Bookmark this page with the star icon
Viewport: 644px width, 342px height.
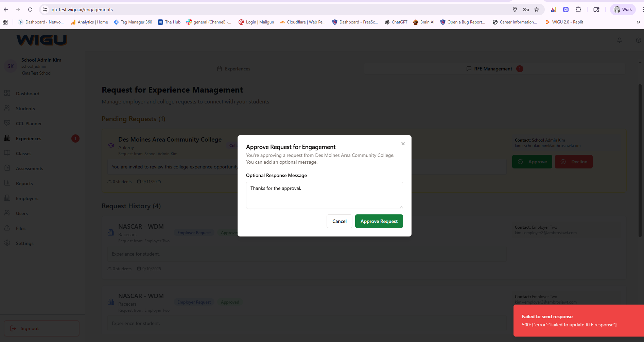click(x=537, y=10)
